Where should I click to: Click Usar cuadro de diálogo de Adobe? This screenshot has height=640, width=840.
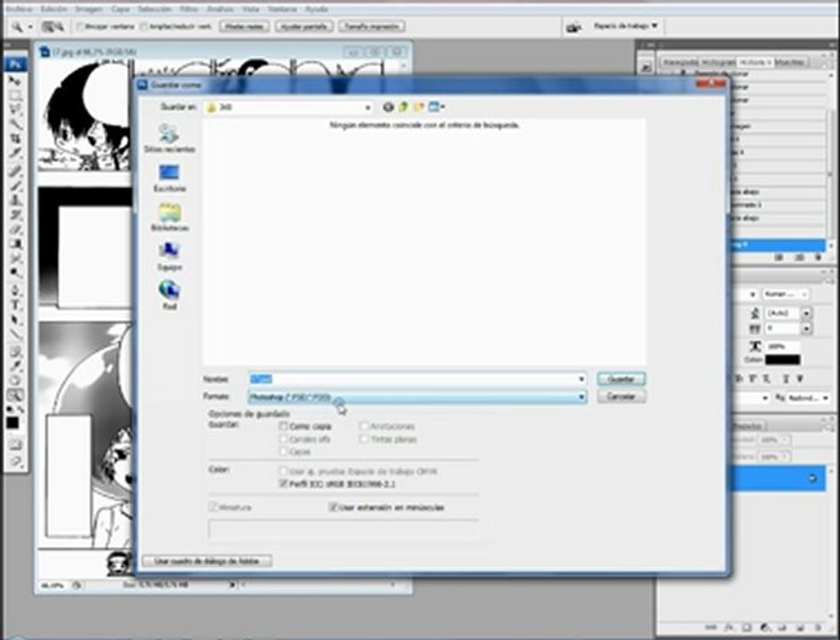pos(207,561)
